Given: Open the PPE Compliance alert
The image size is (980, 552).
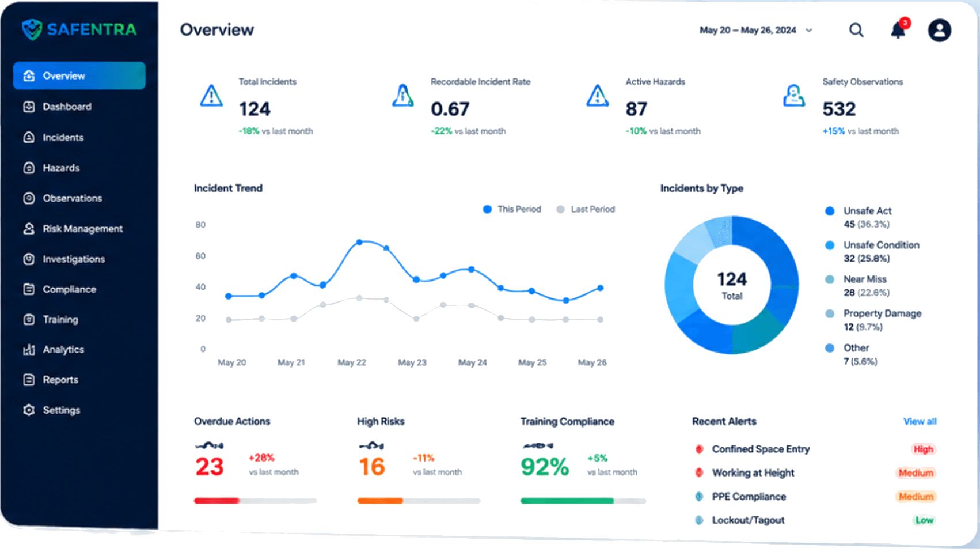Looking at the screenshot, I should [749, 496].
